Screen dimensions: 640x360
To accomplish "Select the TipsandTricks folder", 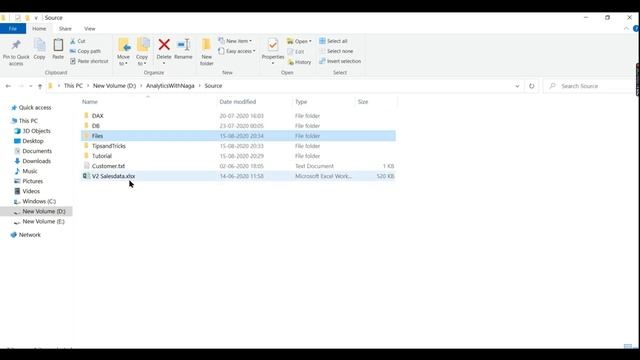I will pyautogui.click(x=238, y=146).
